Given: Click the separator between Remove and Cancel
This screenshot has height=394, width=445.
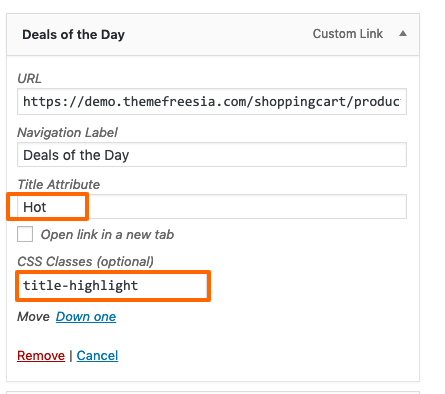Looking at the screenshot, I should click(x=71, y=356).
